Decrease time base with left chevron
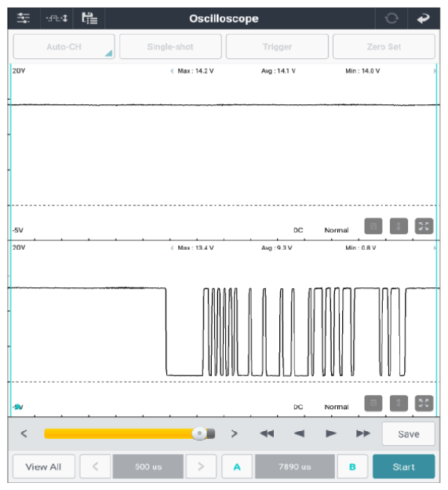448x490 pixels. [95, 466]
